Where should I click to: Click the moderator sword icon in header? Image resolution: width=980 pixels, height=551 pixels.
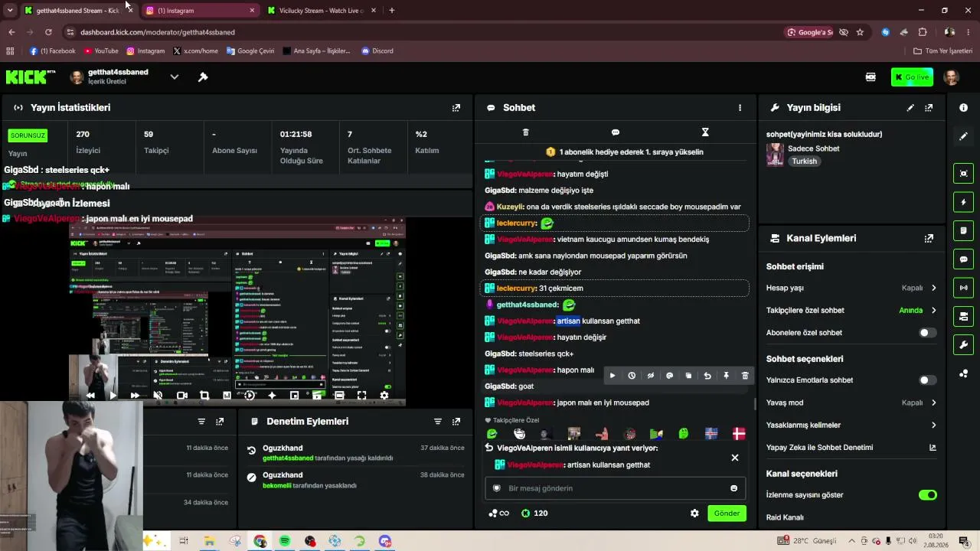(x=203, y=77)
